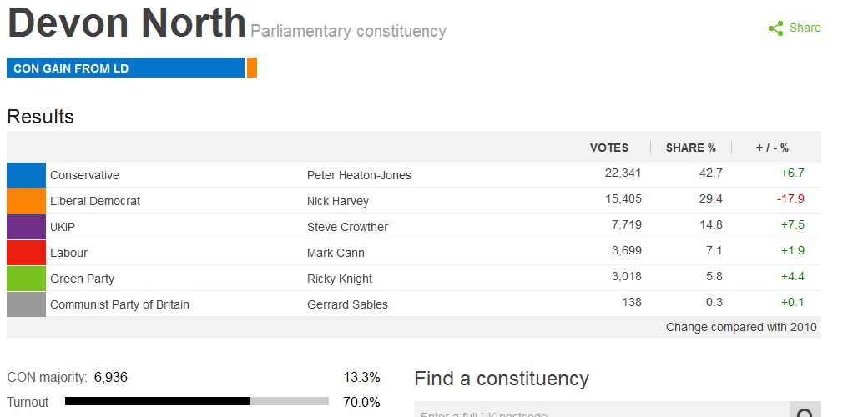Click the + / - % column header
This screenshot has width=868, height=417.
click(772, 148)
